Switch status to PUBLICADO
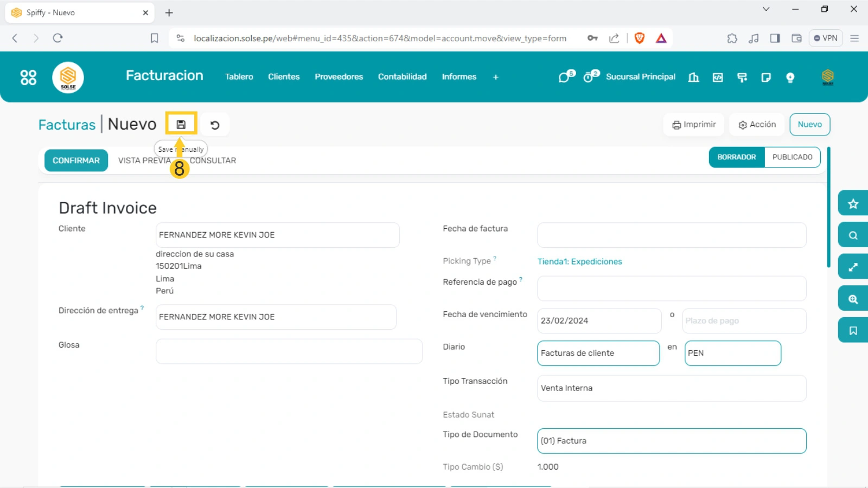 pos(792,157)
